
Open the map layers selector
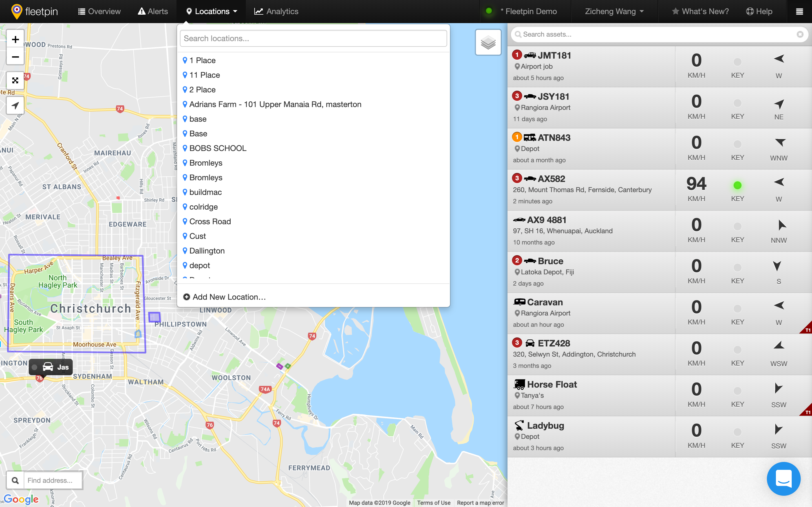488,42
